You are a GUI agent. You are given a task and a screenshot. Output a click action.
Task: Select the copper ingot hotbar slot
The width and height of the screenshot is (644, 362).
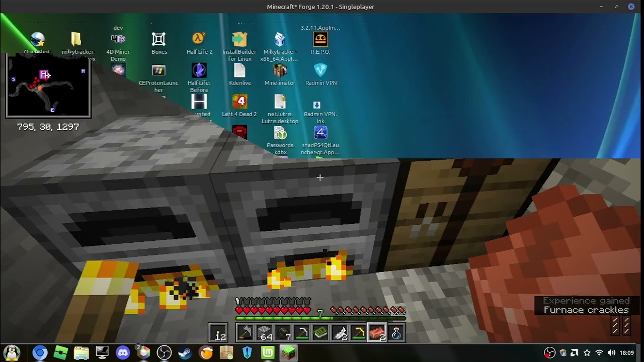377,333
